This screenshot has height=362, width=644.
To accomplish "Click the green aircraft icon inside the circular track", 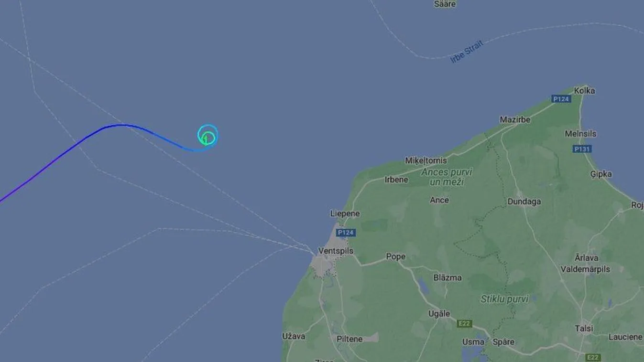I will tap(206, 139).
